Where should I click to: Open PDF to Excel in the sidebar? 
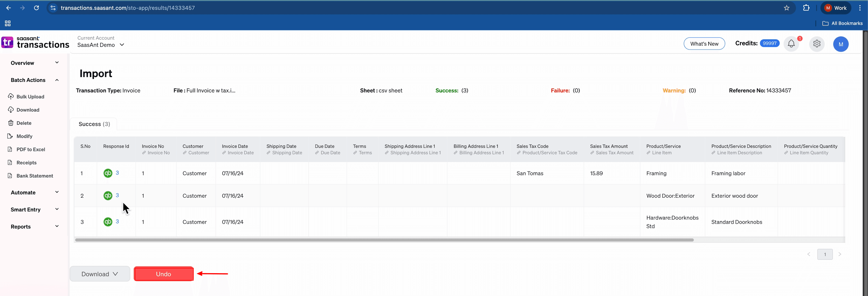(27, 149)
